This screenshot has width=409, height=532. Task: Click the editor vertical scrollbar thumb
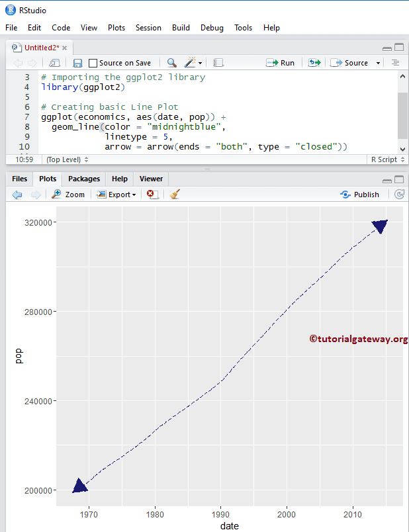(x=402, y=116)
